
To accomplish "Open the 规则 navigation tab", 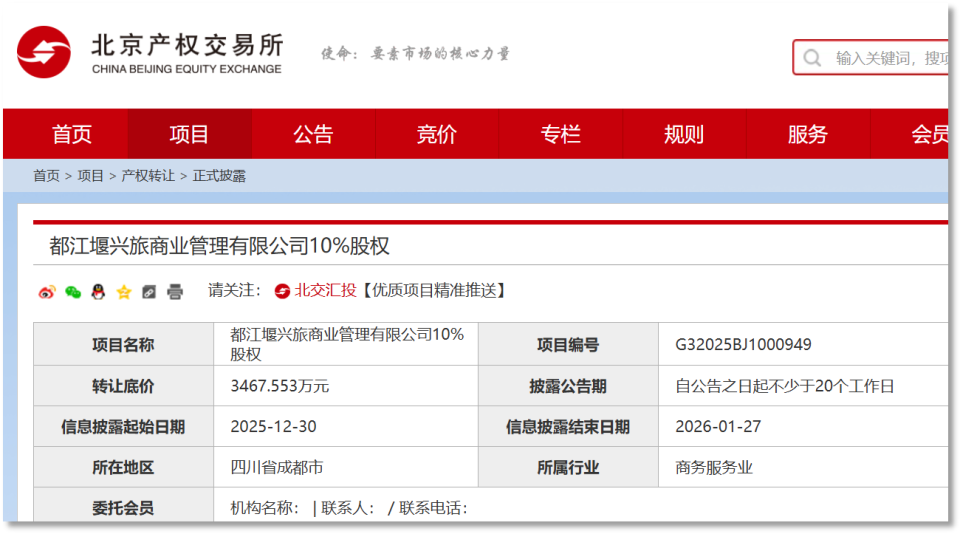I will [684, 134].
